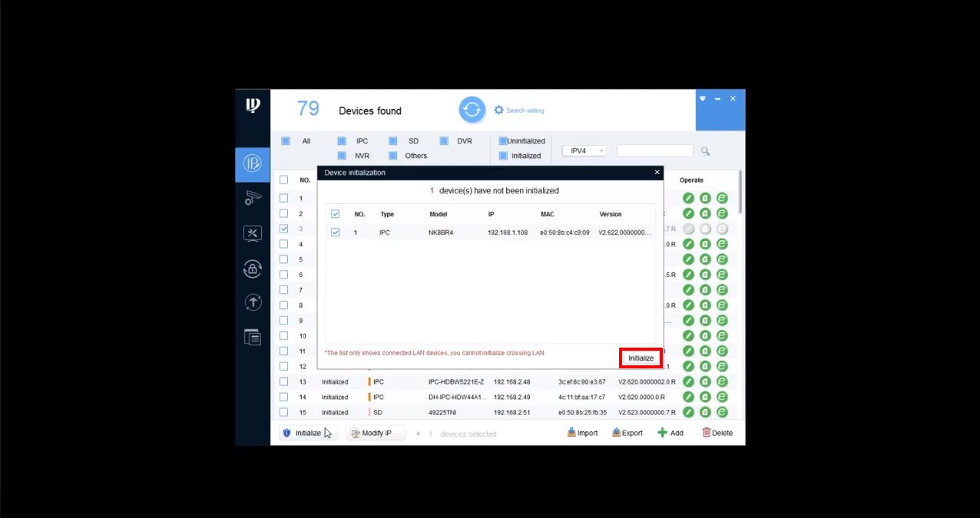Toggle the DVR filter checkbox
The width and height of the screenshot is (980, 518).
444,141
